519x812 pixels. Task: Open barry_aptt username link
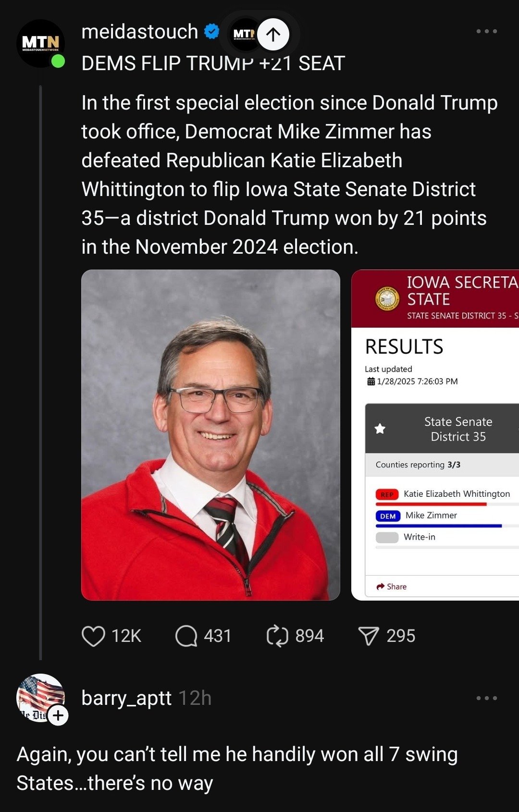[126, 698]
